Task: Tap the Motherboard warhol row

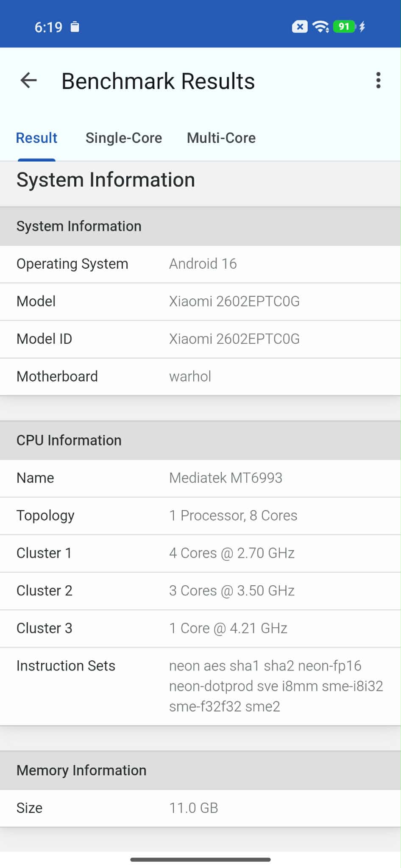Action: coord(200,377)
